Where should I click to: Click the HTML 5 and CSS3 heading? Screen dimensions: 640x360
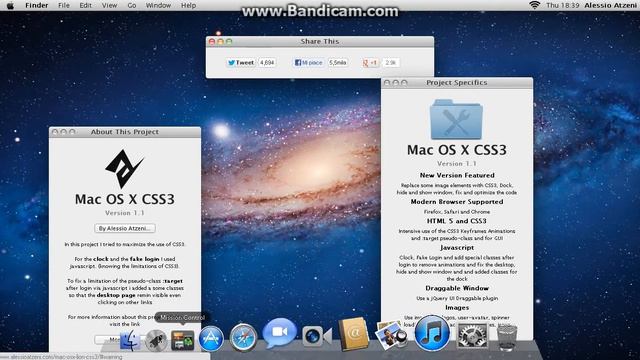click(x=457, y=221)
